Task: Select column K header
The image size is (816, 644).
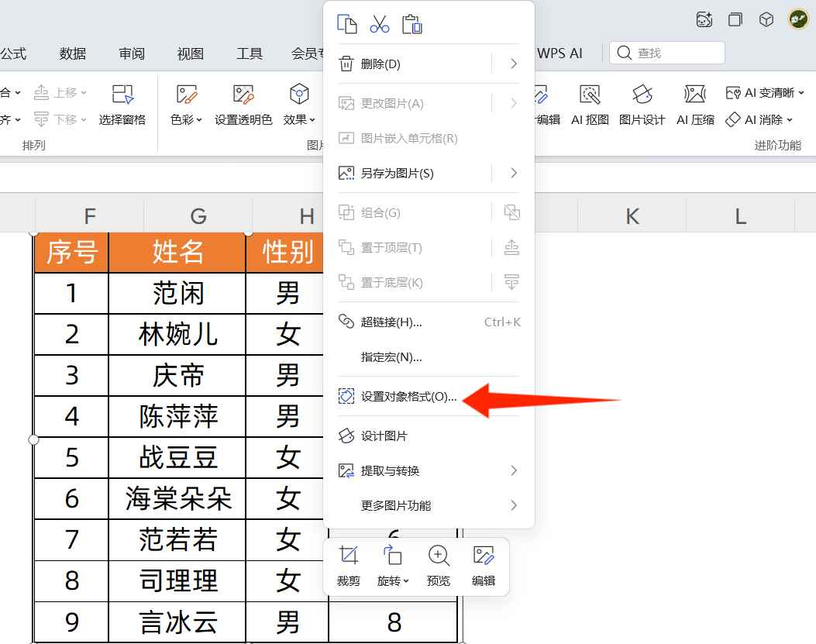Action: pyautogui.click(x=632, y=215)
